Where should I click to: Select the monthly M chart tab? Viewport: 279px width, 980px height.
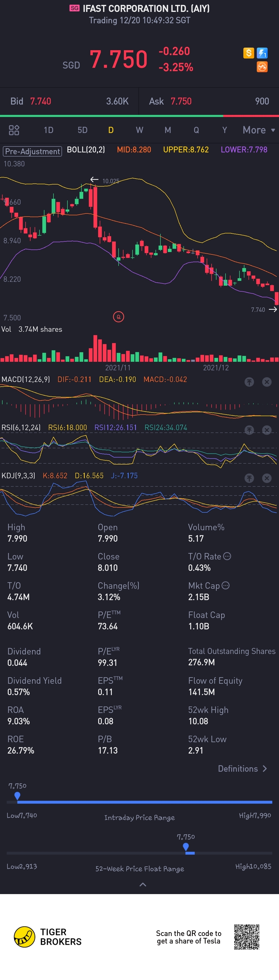168,130
